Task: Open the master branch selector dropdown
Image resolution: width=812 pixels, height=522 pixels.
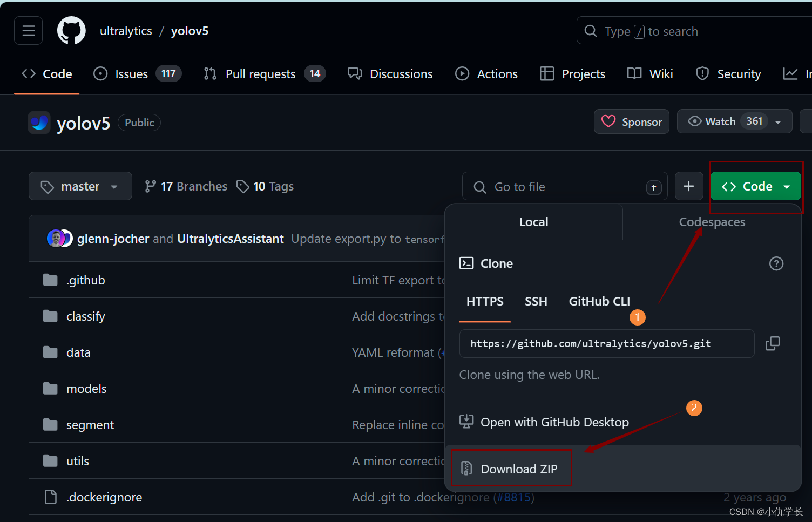Action: coord(80,186)
